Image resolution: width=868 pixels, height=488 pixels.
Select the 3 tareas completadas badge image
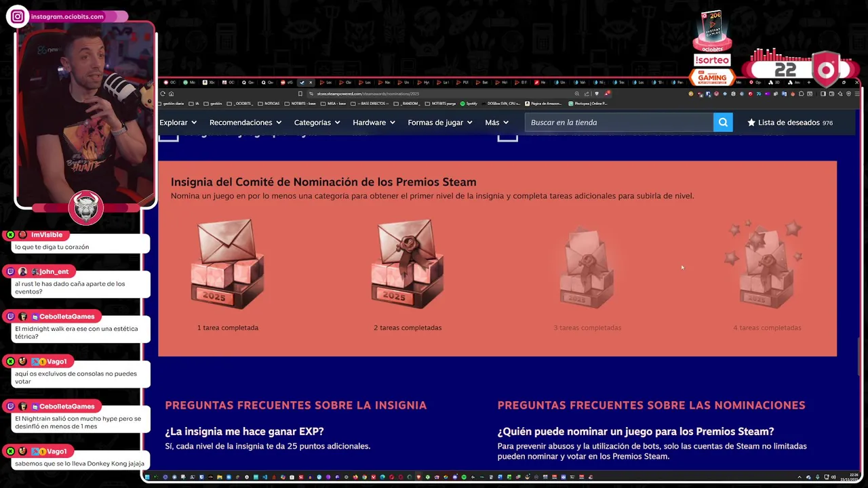pos(587,268)
